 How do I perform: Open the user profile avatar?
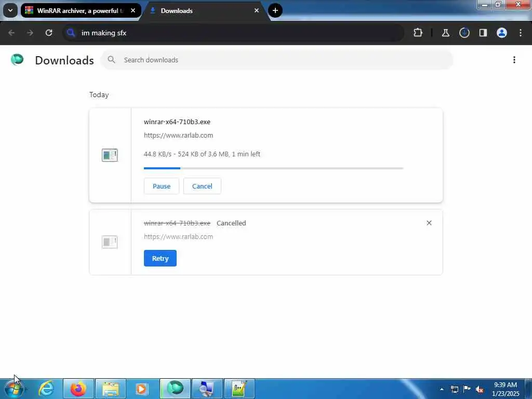pyautogui.click(x=502, y=33)
